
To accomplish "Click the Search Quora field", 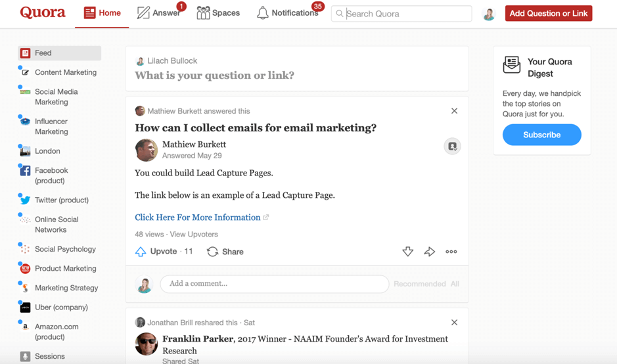I will pyautogui.click(x=401, y=14).
